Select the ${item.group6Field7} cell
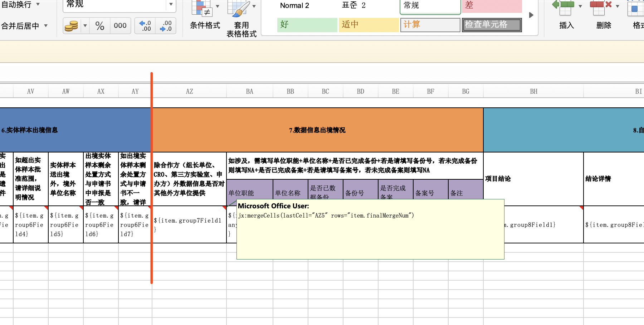Image resolution: width=644 pixels, height=325 pixels. [135, 224]
